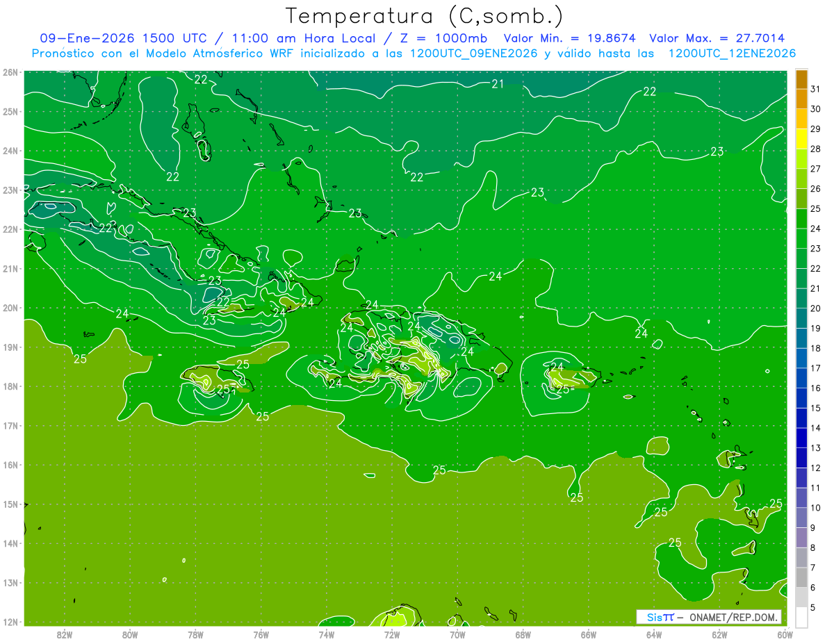Click the 16N latitude axis label
The image size is (834, 644).
(x=10, y=465)
